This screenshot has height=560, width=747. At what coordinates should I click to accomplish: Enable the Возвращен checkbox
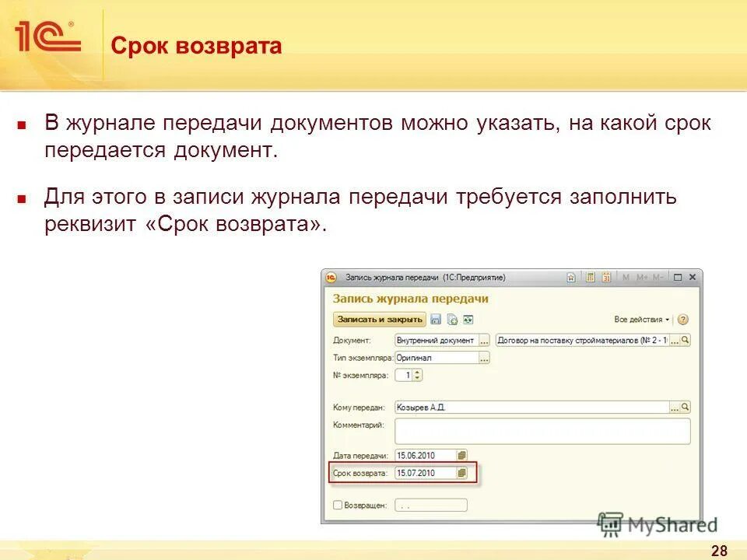(x=338, y=505)
